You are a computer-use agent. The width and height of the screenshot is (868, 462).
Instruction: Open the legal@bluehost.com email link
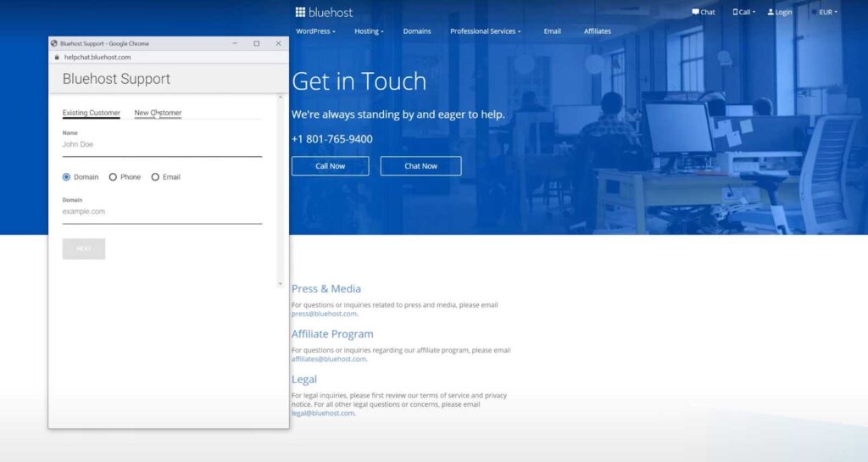[323, 414]
